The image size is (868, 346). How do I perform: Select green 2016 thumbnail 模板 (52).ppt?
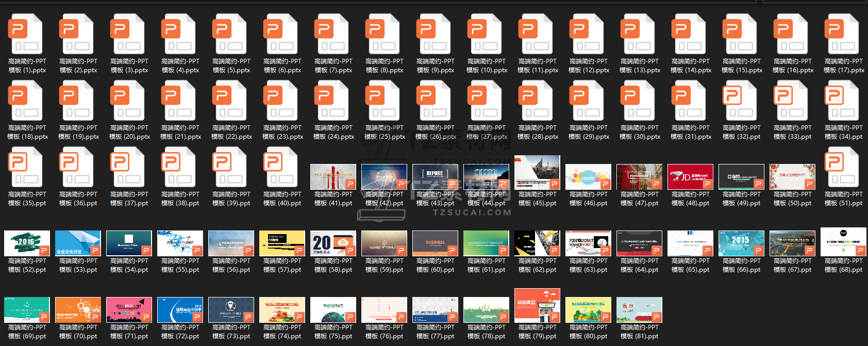coord(27,243)
